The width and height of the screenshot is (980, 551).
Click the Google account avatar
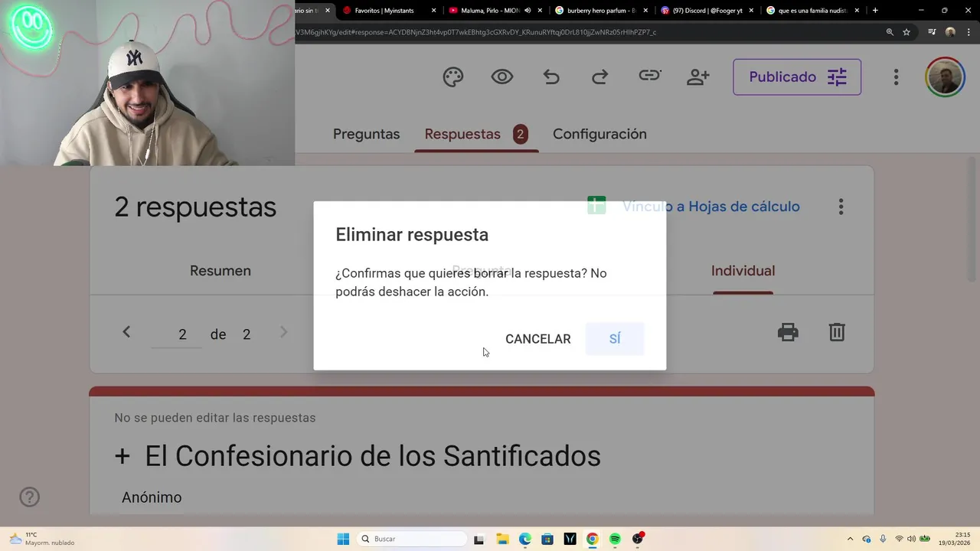(945, 77)
